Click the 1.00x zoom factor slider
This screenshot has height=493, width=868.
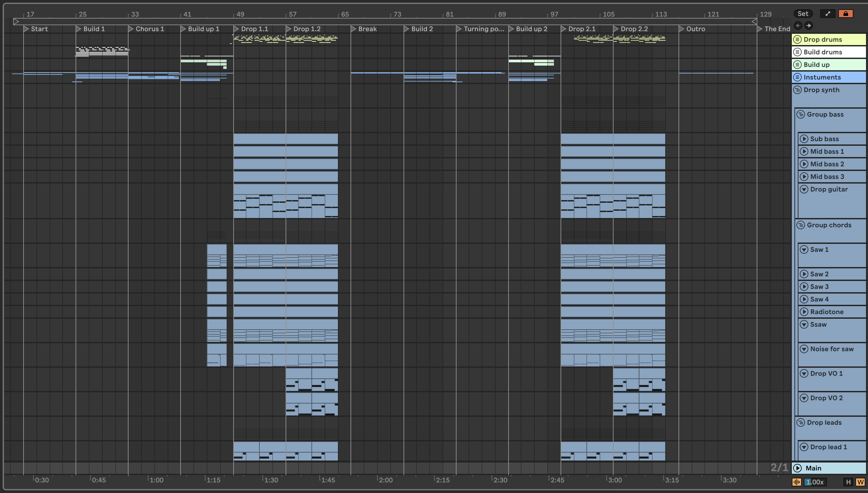click(815, 482)
